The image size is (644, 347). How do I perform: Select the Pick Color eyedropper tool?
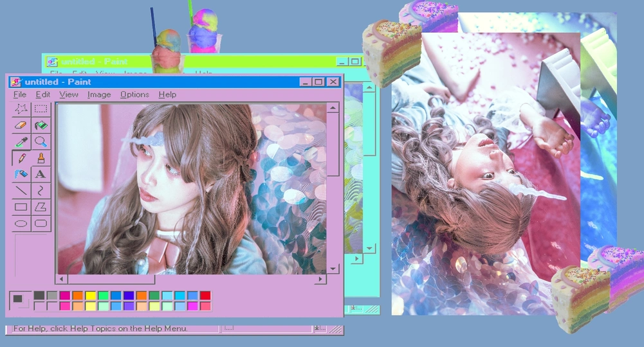pos(21,141)
